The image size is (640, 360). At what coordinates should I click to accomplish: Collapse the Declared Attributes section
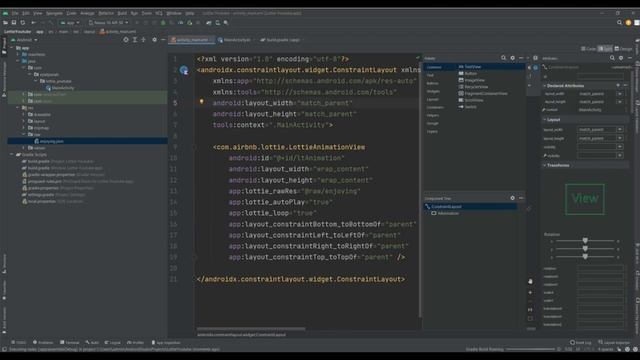coord(544,86)
